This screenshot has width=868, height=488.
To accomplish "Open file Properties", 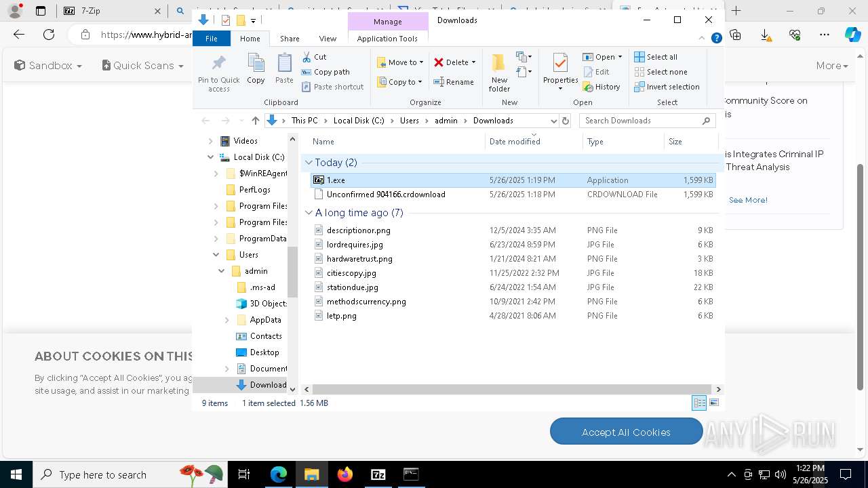I will [560, 72].
